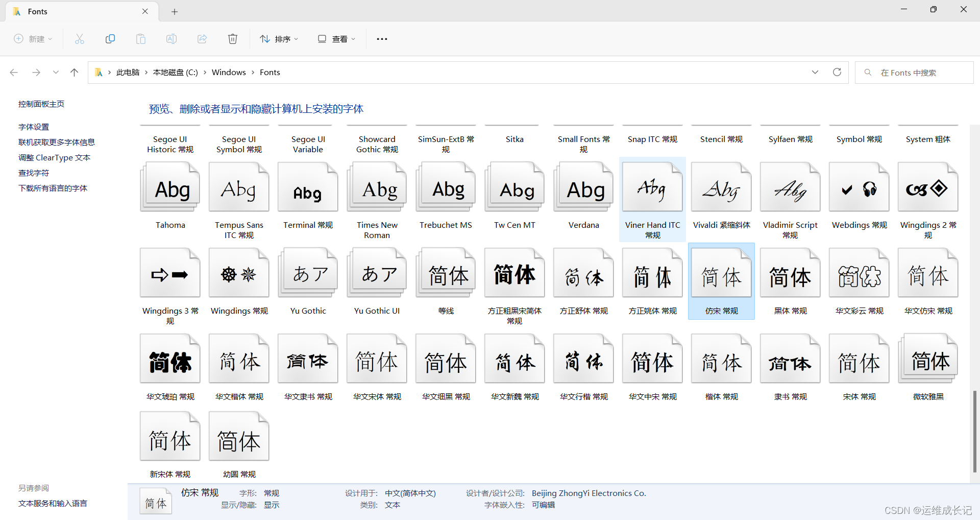Screen dimensions: 980x520
Task: Select the 方正姚体 常规 font icon
Action: tap(652, 273)
